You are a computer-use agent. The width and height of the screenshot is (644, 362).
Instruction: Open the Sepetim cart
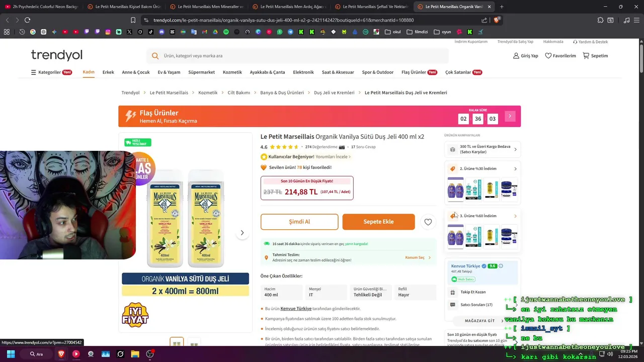(x=595, y=56)
